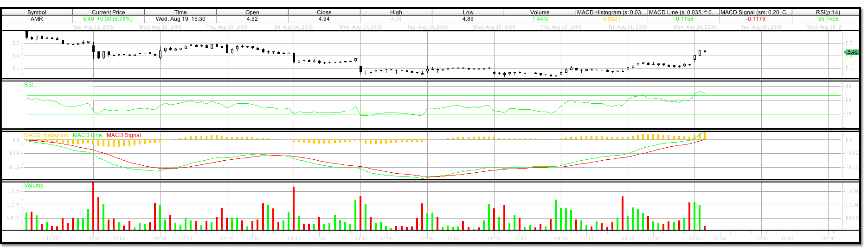Viewport: 868px width, 251px height.
Task: Click the red MACD Signal legend label
Action: click(x=123, y=135)
